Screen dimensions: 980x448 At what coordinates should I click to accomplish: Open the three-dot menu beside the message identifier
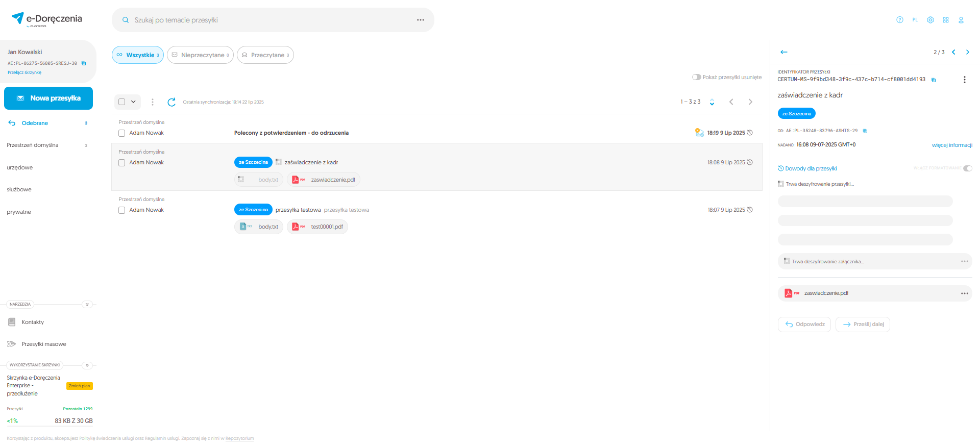964,80
